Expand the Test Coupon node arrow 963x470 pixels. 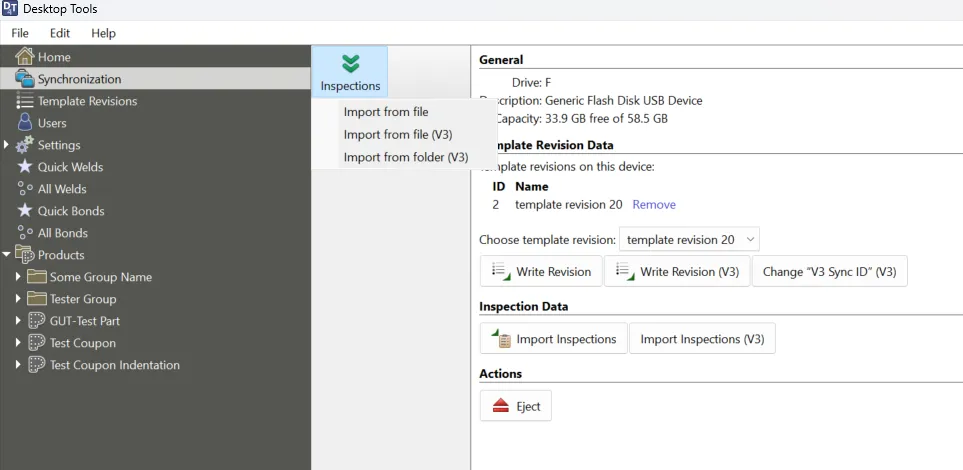click(x=18, y=343)
